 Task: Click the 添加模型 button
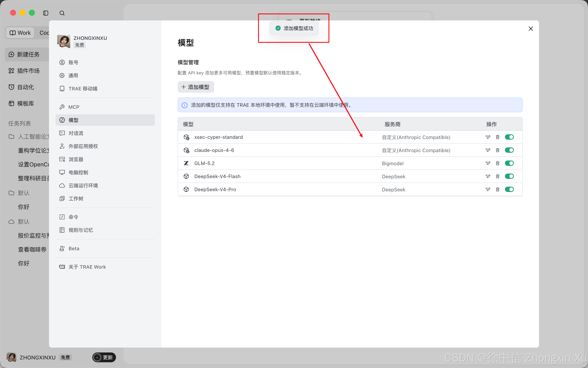point(196,87)
